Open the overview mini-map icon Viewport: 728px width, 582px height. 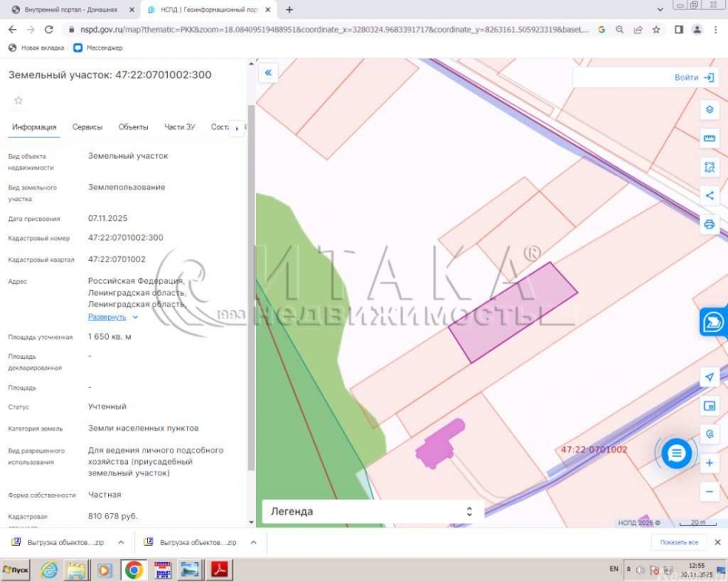click(x=709, y=406)
